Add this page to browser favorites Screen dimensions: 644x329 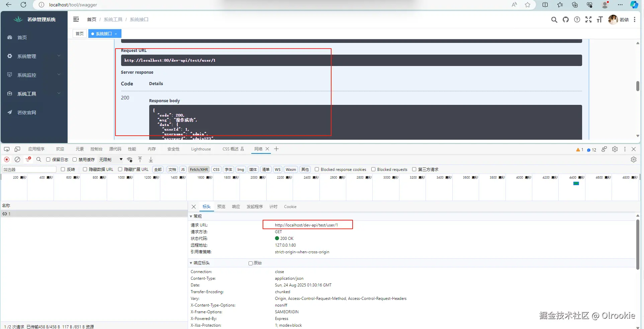click(528, 5)
